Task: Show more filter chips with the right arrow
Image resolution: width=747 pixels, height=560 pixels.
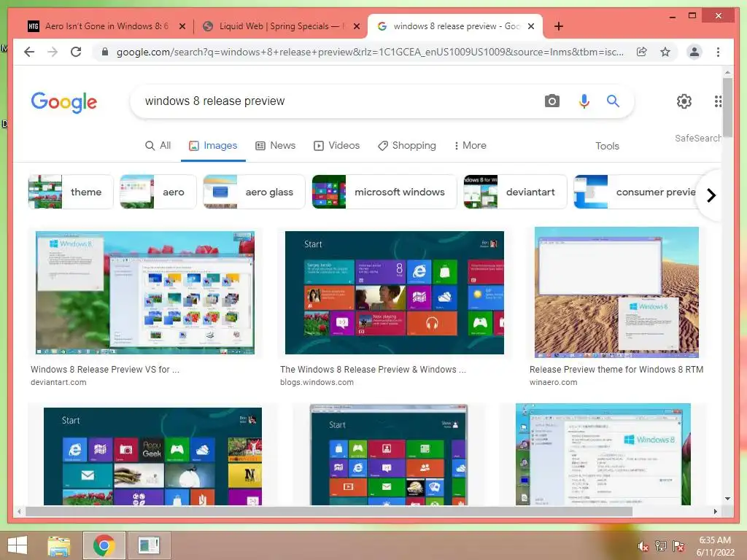Action: (x=711, y=195)
